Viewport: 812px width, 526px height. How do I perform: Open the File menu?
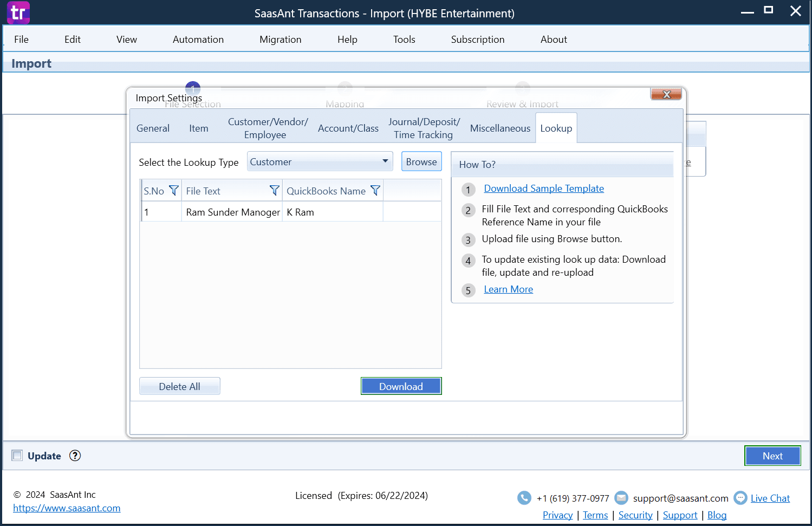coord(22,40)
